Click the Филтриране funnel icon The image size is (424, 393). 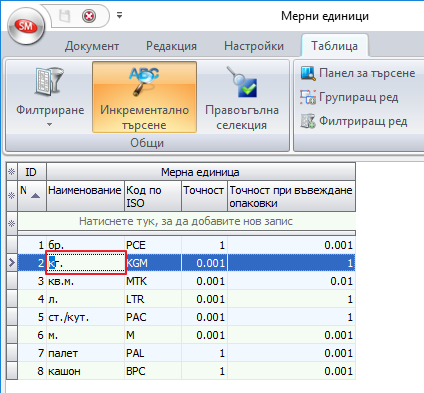tap(50, 83)
